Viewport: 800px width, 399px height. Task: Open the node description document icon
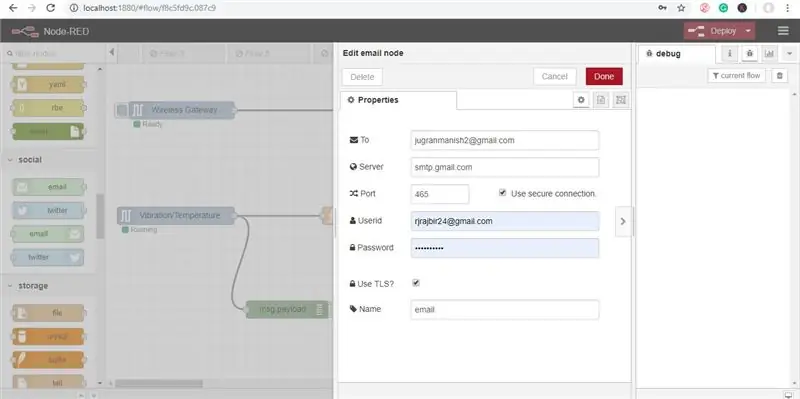click(601, 100)
